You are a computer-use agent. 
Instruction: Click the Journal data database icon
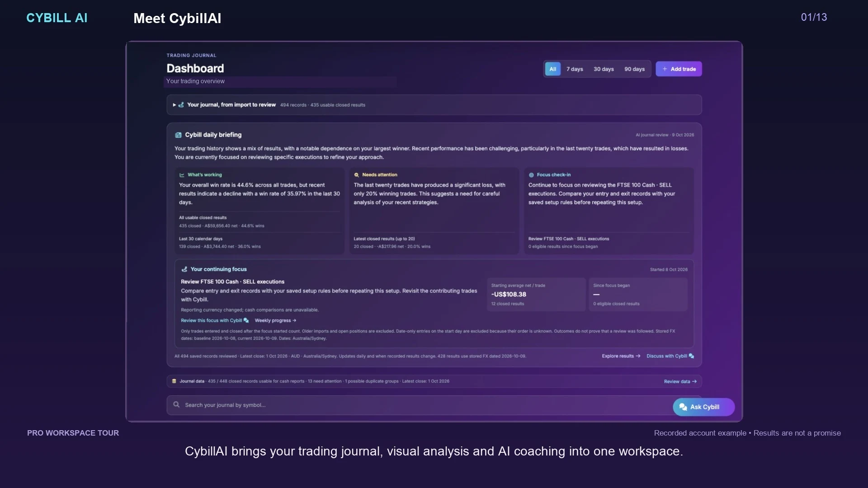pyautogui.click(x=174, y=381)
